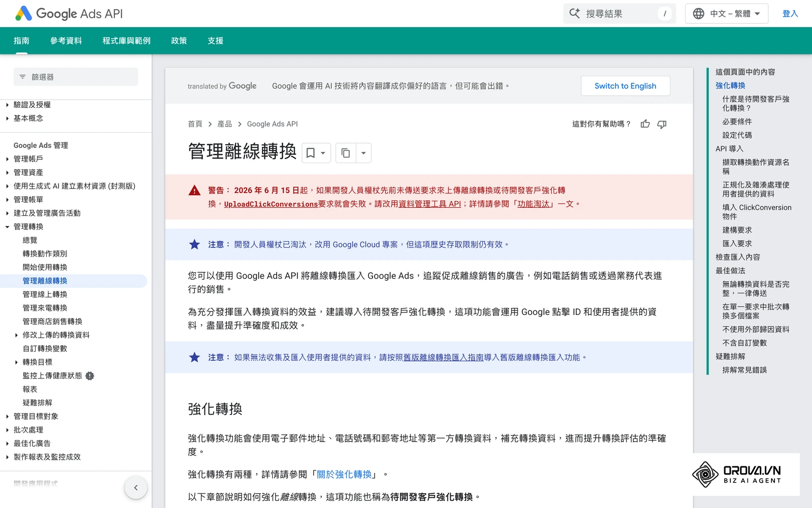This screenshot has height=508, width=812.
Task: Open 報表 in the sidebar
Action: [30, 389]
